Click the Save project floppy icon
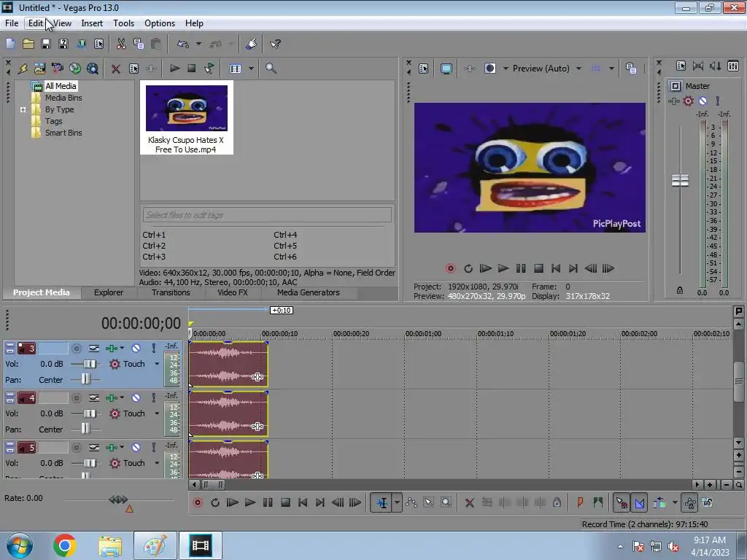747x560 pixels. click(x=46, y=44)
